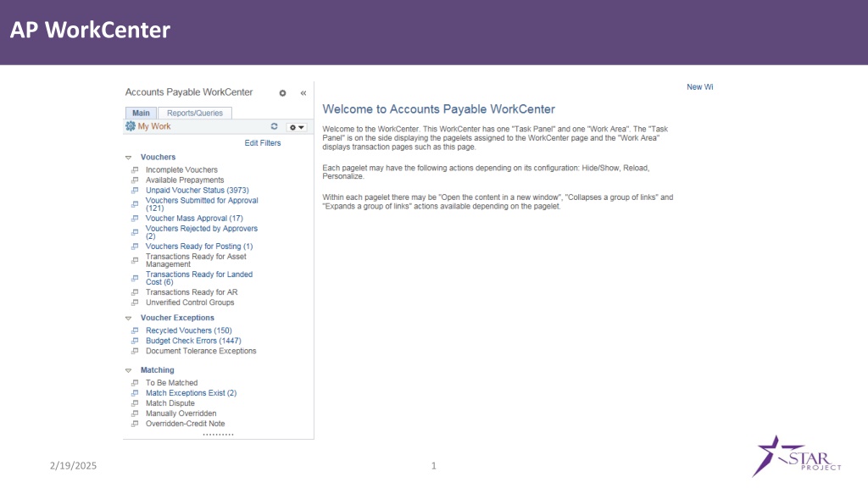Collapse the task panel with double-arrow icon
Image resolution: width=868 pixels, height=488 pixels.
point(303,93)
